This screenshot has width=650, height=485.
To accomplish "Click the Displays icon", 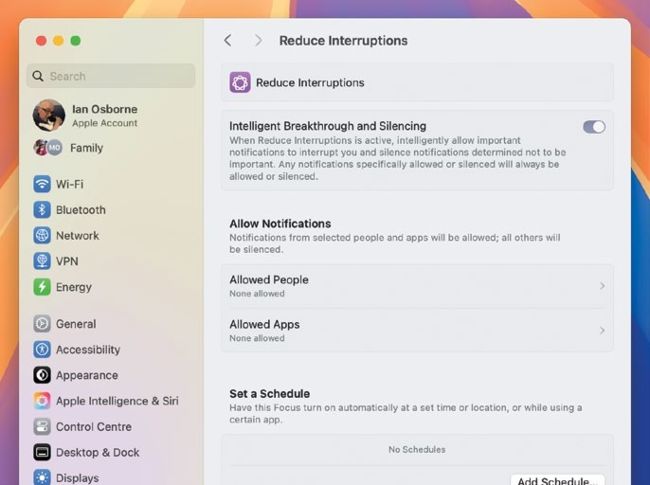I will (42, 478).
